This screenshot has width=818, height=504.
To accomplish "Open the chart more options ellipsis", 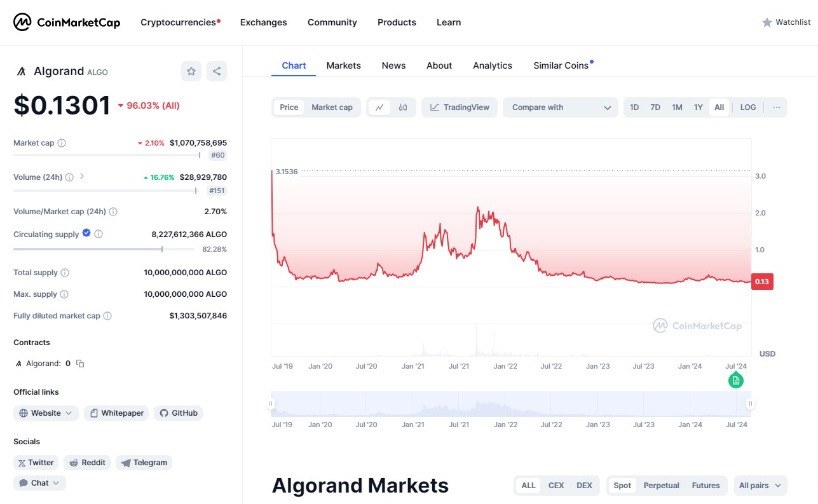I will click(x=777, y=107).
